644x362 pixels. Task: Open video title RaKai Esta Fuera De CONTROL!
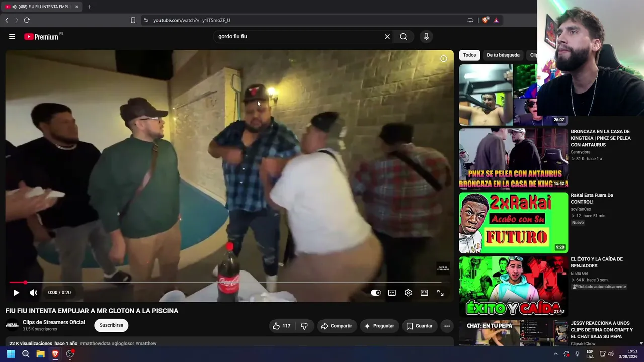(592, 199)
